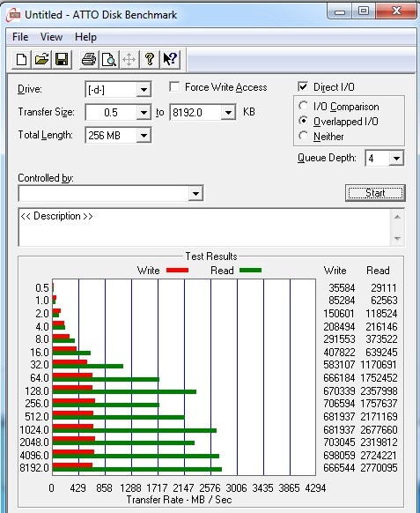
Task: Click the Print toolbar icon
Action: (89, 60)
